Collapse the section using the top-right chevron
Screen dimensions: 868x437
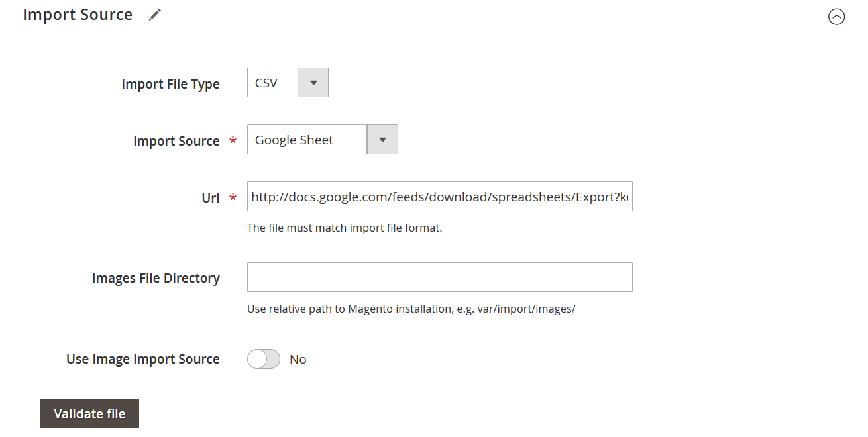click(x=836, y=17)
